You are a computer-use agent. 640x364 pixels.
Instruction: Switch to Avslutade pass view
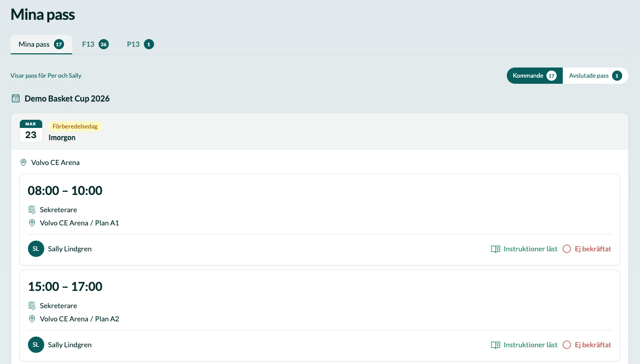coord(595,76)
